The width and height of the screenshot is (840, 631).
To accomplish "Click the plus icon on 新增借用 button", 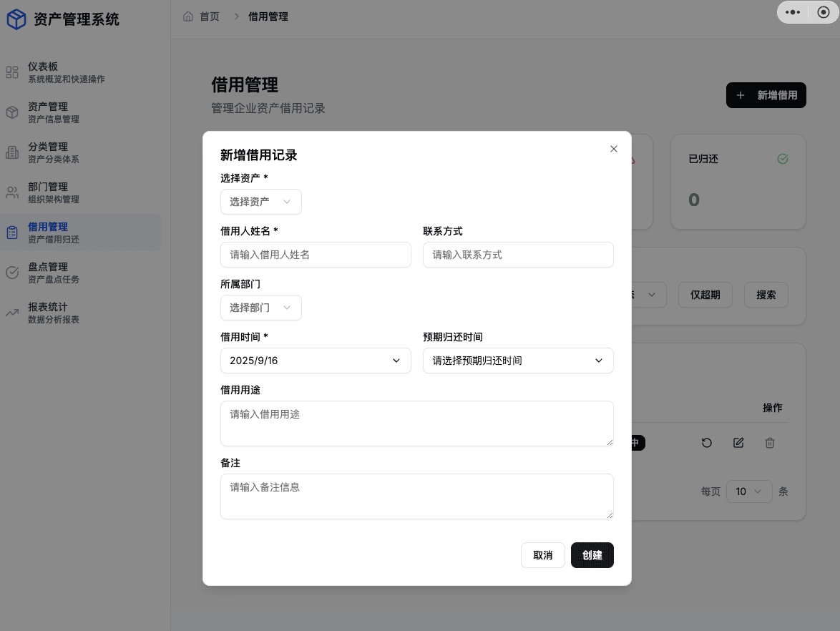I will point(741,95).
